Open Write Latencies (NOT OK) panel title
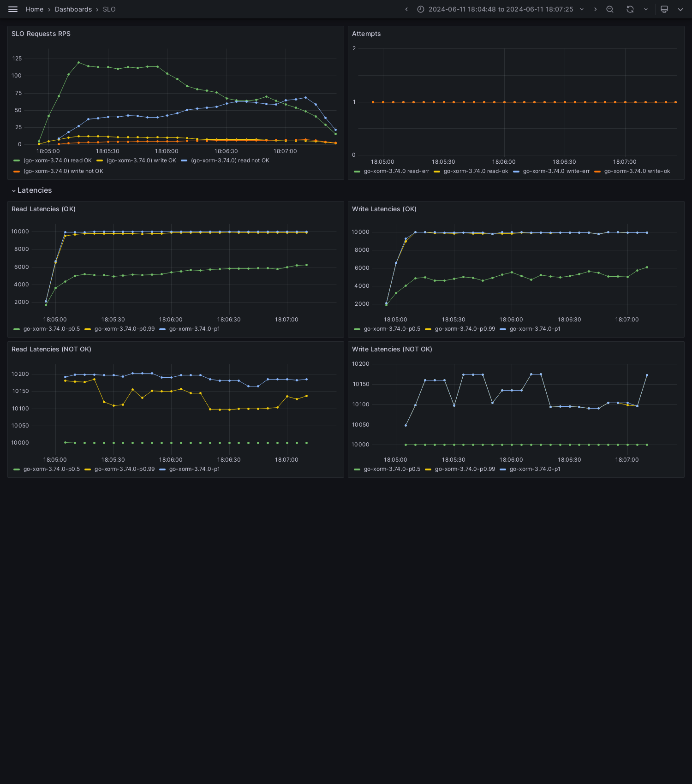 pyautogui.click(x=392, y=349)
